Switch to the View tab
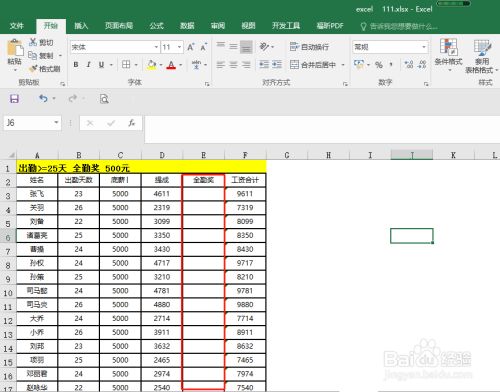 pyautogui.click(x=249, y=26)
